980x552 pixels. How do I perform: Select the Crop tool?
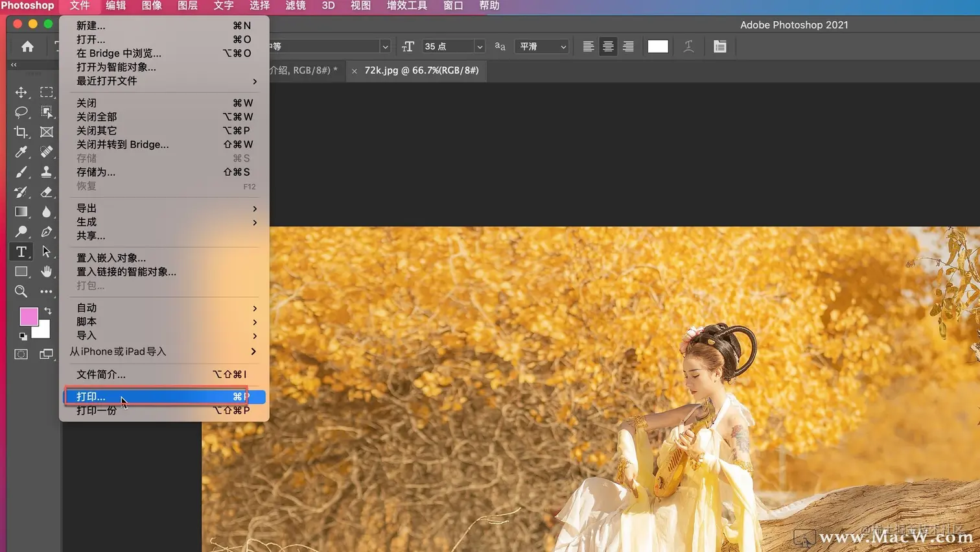coord(21,132)
